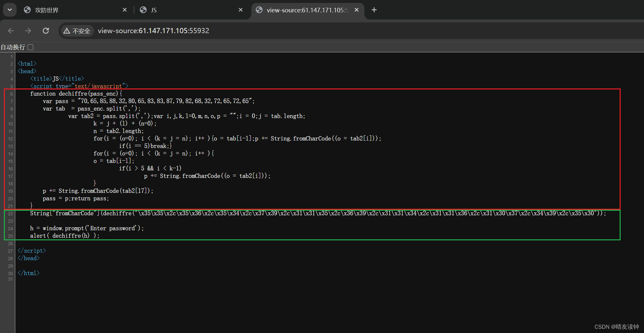Click the view-source tab favicon
Viewport: 644px width, 333px height.
pos(259,10)
